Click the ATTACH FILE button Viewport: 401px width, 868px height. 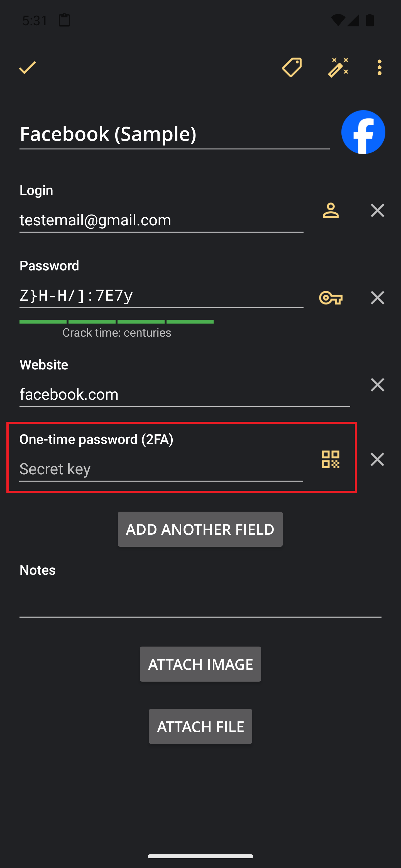(x=200, y=726)
